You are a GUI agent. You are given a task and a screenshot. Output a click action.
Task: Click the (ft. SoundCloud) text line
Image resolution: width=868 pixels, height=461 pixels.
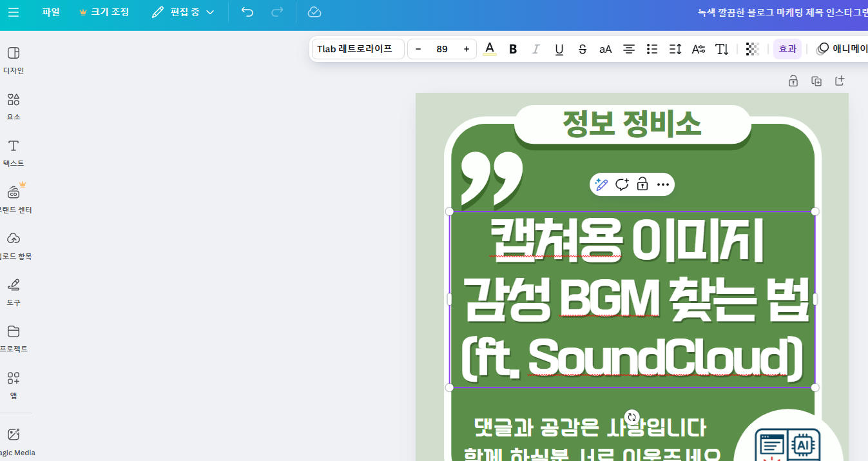click(x=632, y=358)
